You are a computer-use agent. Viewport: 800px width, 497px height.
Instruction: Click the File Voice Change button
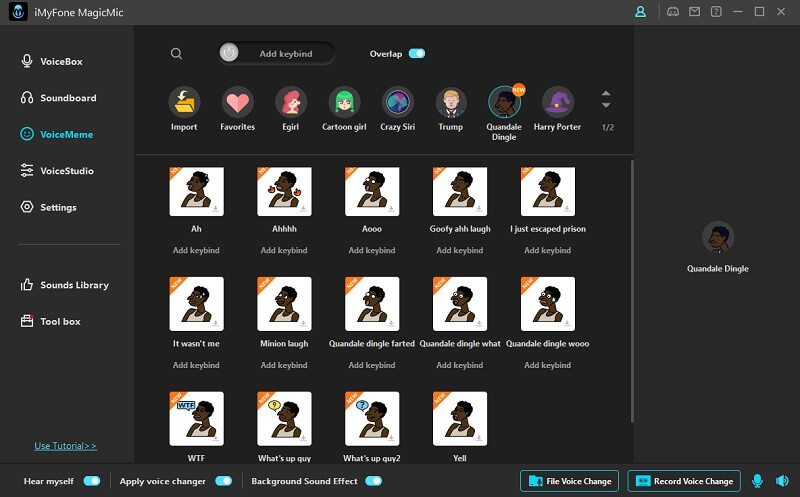click(x=569, y=481)
